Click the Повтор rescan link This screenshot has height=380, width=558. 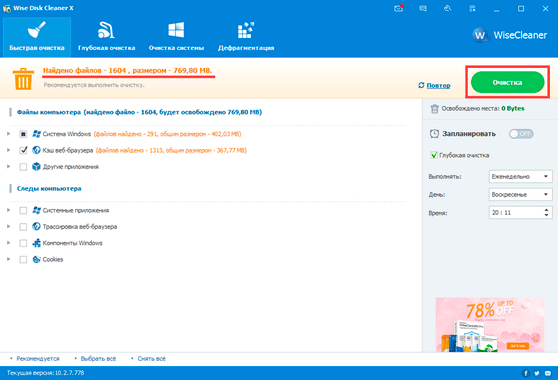click(x=438, y=85)
